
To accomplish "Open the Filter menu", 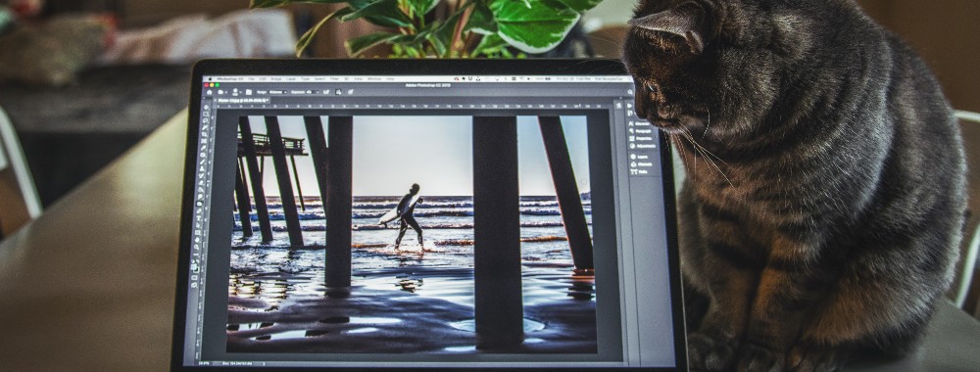I will (334, 79).
